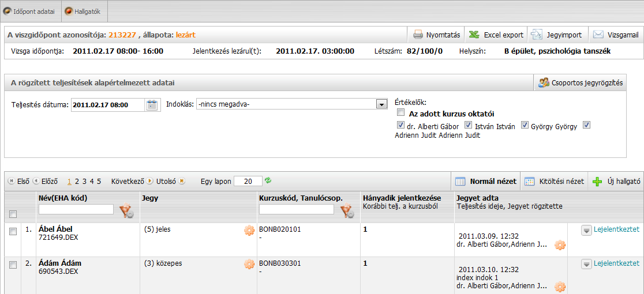The height and width of the screenshot is (294, 644).
Task: Click the Ábel Ábel student name
Action: (55, 229)
